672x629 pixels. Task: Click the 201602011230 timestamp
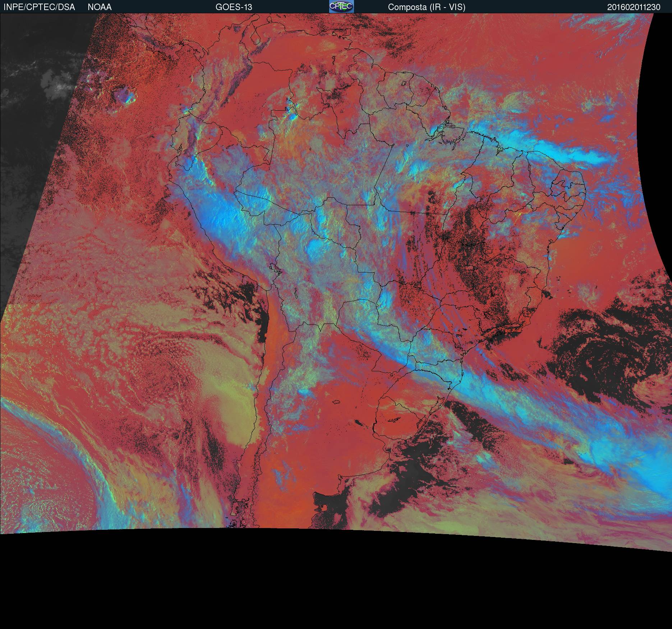click(634, 7)
